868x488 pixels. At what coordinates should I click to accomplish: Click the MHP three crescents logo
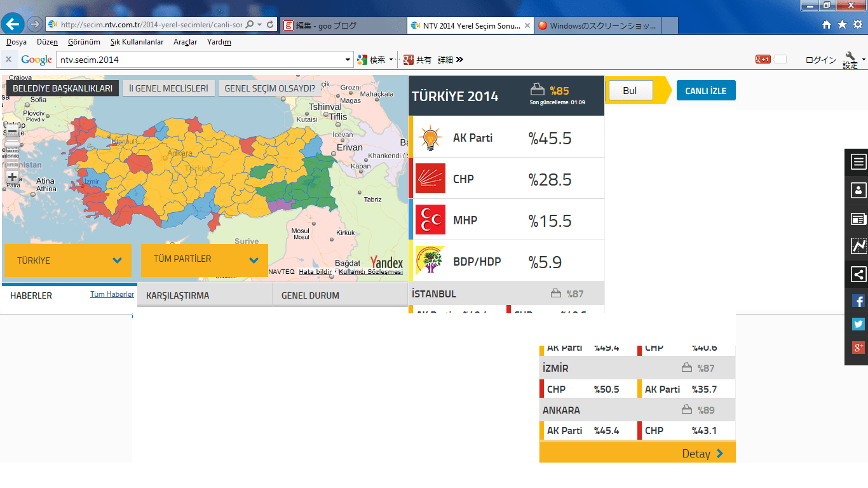(430, 220)
